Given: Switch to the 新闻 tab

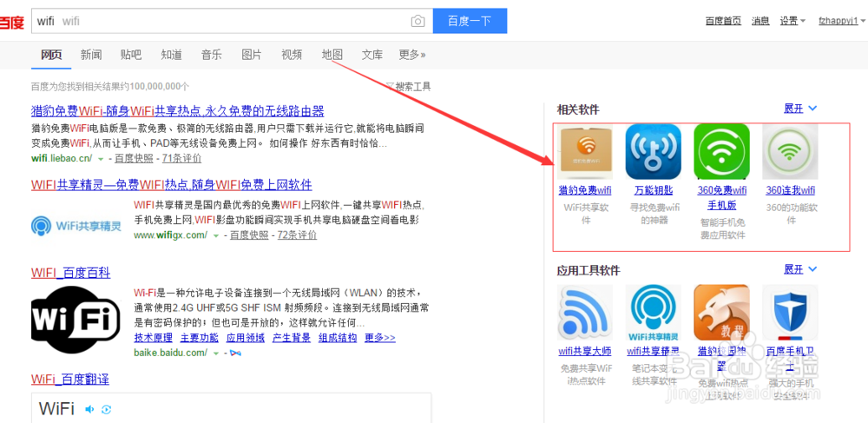Looking at the screenshot, I should pos(91,54).
